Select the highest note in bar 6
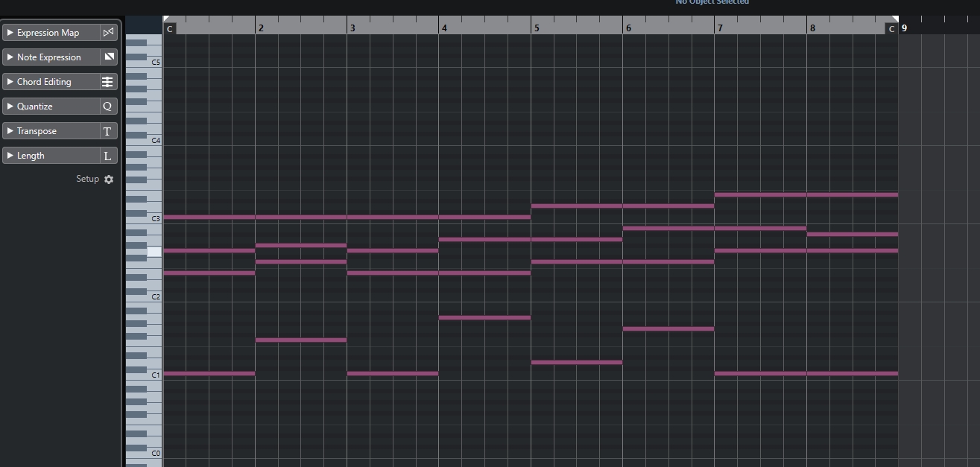 pyautogui.click(x=668, y=206)
